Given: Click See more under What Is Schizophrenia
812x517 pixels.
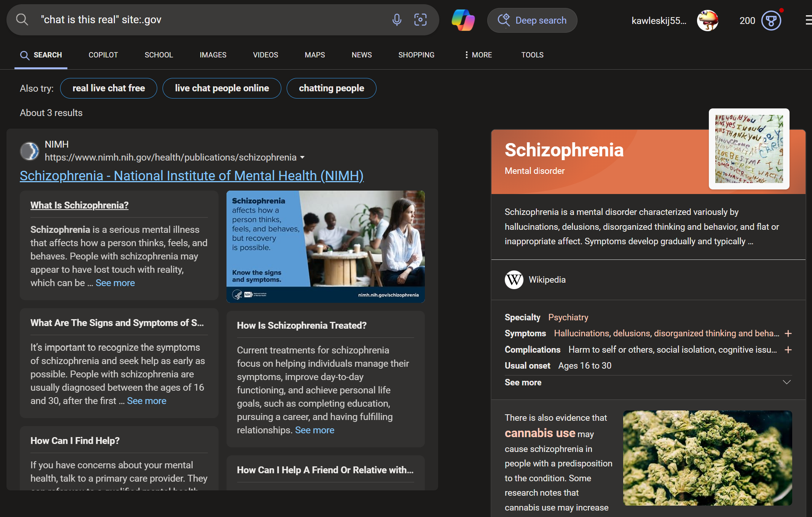Looking at the screenshot, I should click(x=115, y=283).
